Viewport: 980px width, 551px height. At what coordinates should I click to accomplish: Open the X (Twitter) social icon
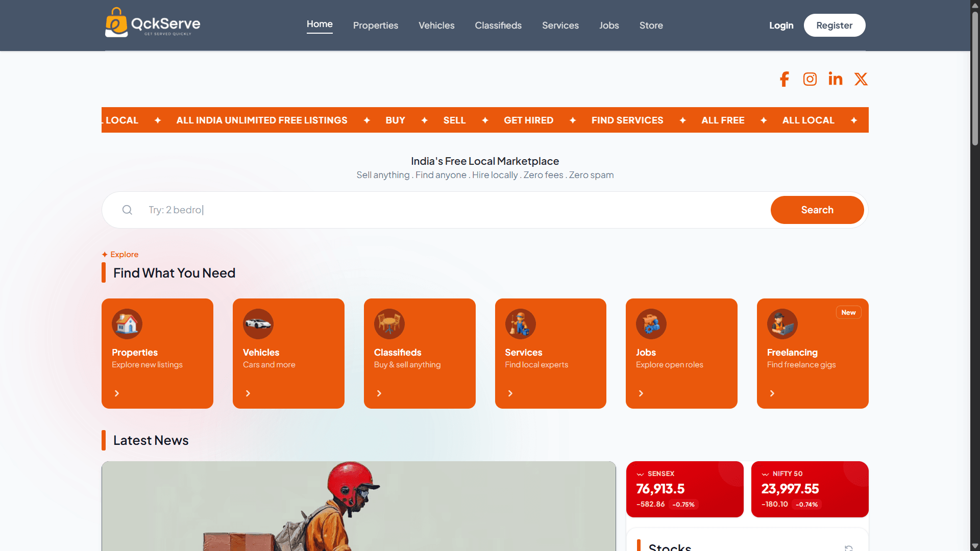(861, 79)
